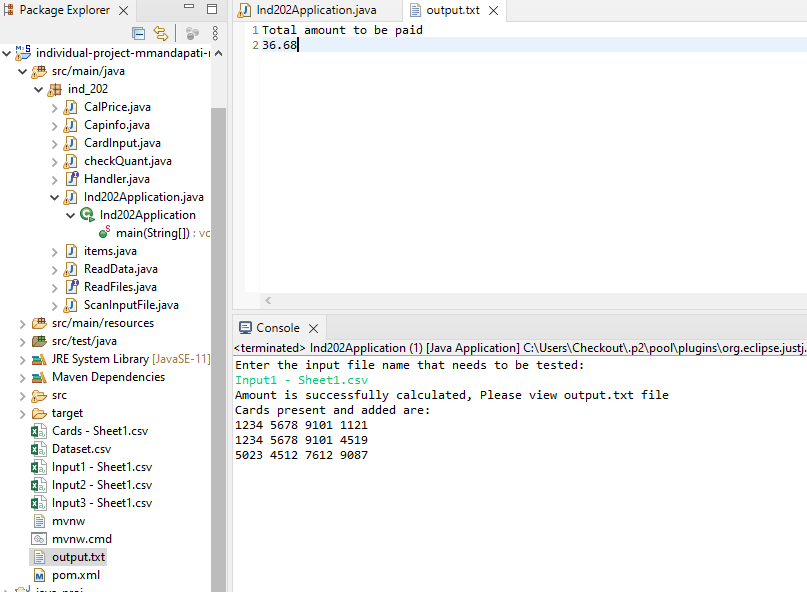This screenshot has width=807, height=592.
Task: Select ReadData.java in the tree
Action: click(x=120, y=269)
